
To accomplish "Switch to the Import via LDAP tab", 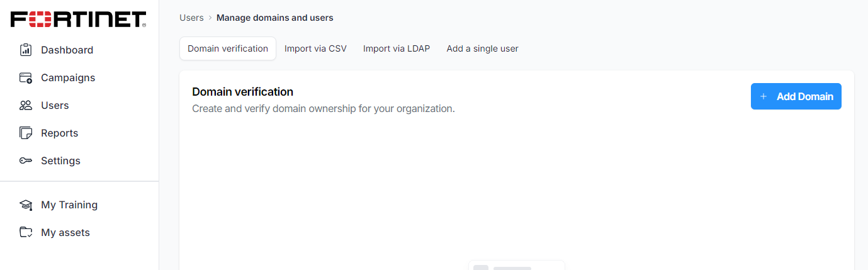I will pyautogui.click(x=397, y=48).
